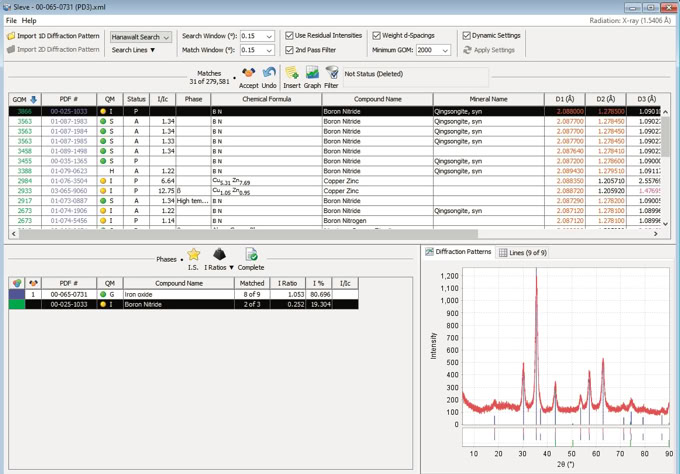Click Import 1D Diffraction Pattern

52,36
